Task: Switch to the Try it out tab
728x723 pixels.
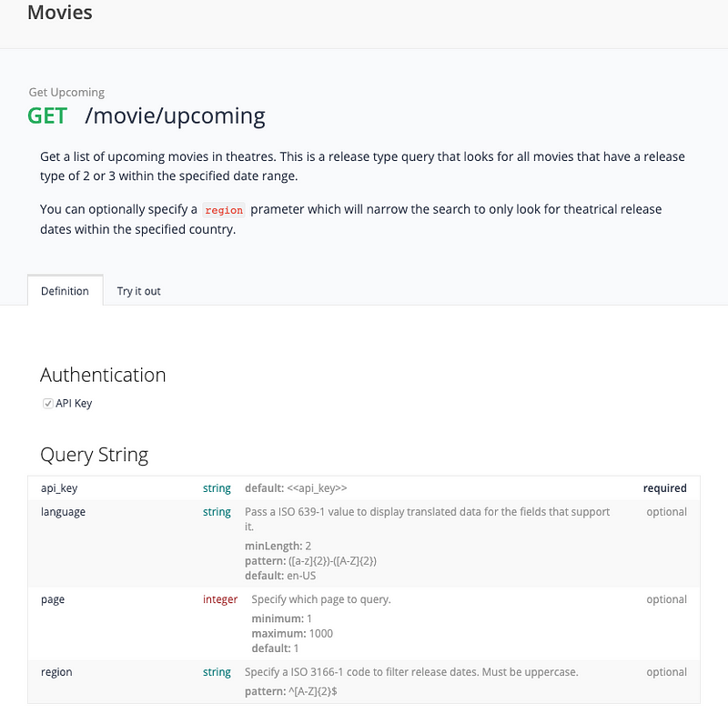Action: [x=138, y=291]
